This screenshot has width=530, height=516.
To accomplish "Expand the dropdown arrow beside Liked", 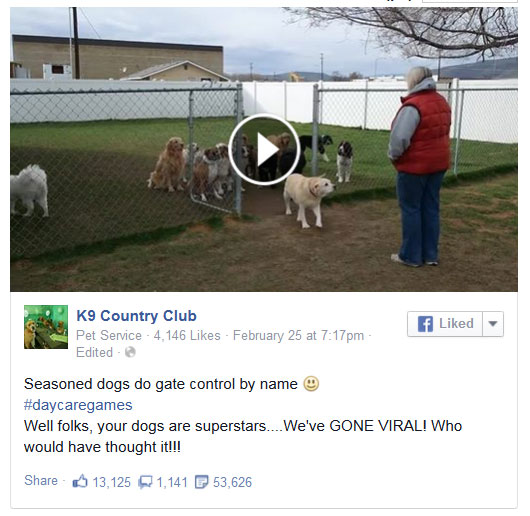I will (493, 324).
